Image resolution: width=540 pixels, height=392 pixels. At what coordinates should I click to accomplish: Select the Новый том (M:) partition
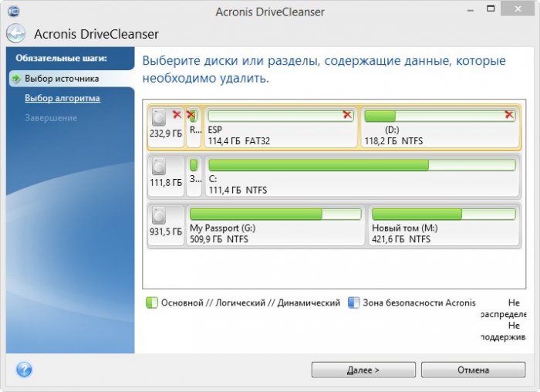[442, 225]
